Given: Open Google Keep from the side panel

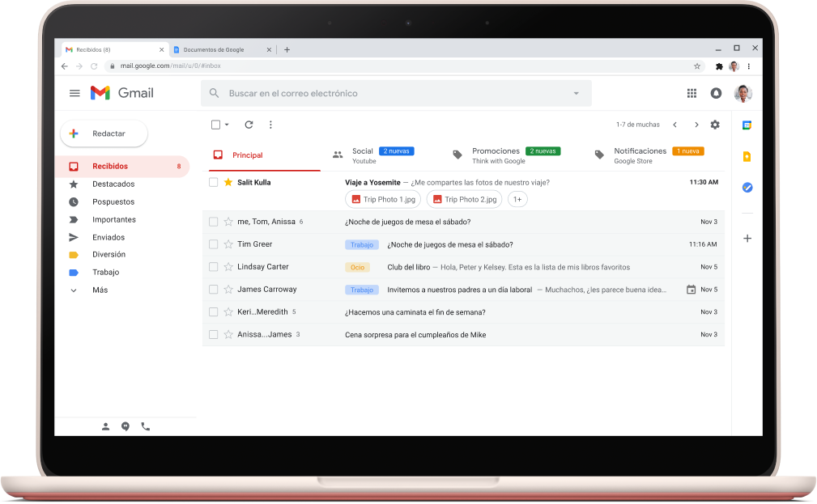Looking at the screenshot, I should 747,157.
